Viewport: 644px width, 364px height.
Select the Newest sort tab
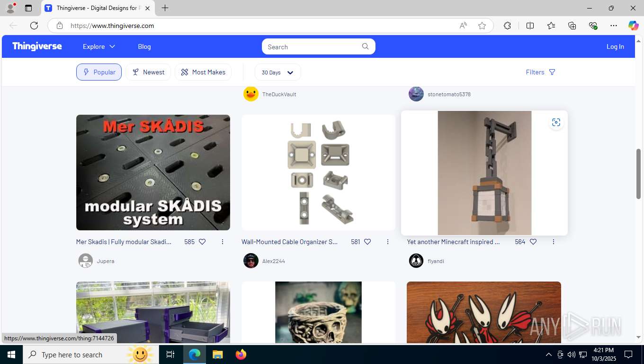[x=148, y=72]
